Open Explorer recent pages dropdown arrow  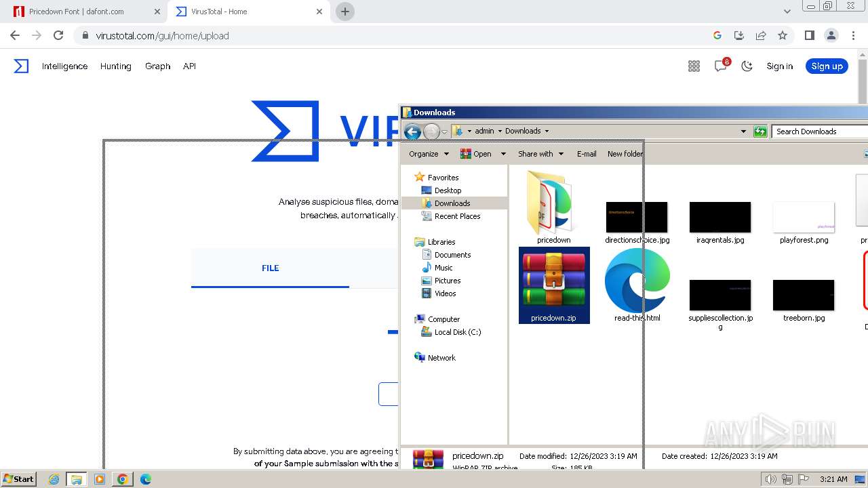click(445, 131)
